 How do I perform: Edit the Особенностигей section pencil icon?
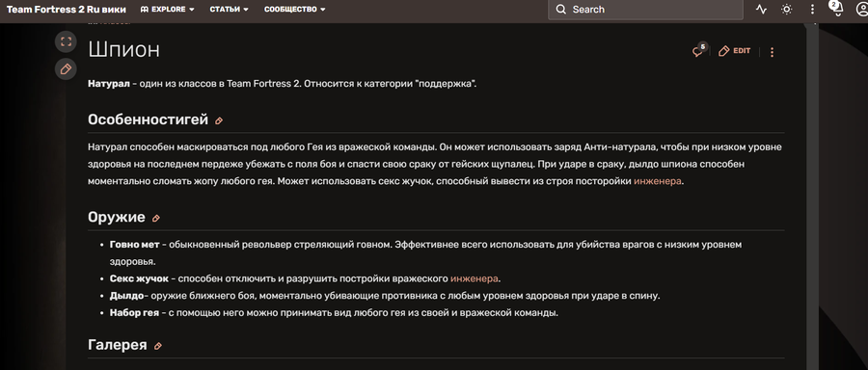(x=219, y=120)
